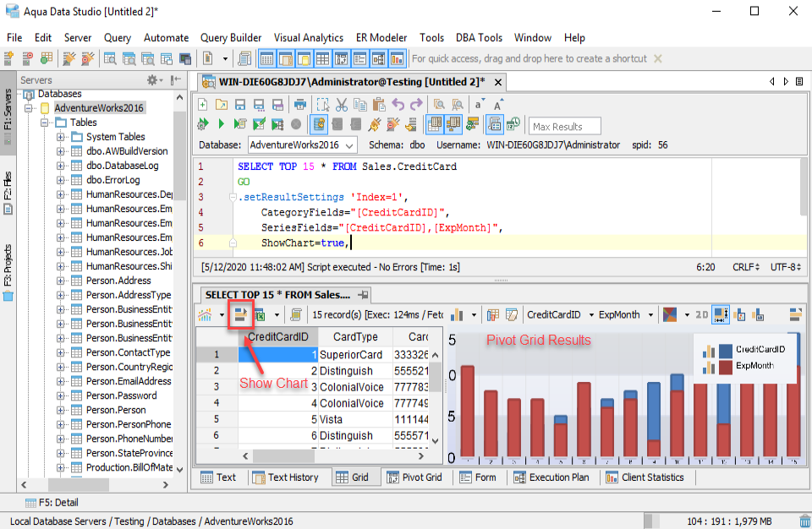The width and height of the screenshot is (812, 529).
Task: Open the Database AdventureWorks2016 dropdown
Action: [302, 145]
